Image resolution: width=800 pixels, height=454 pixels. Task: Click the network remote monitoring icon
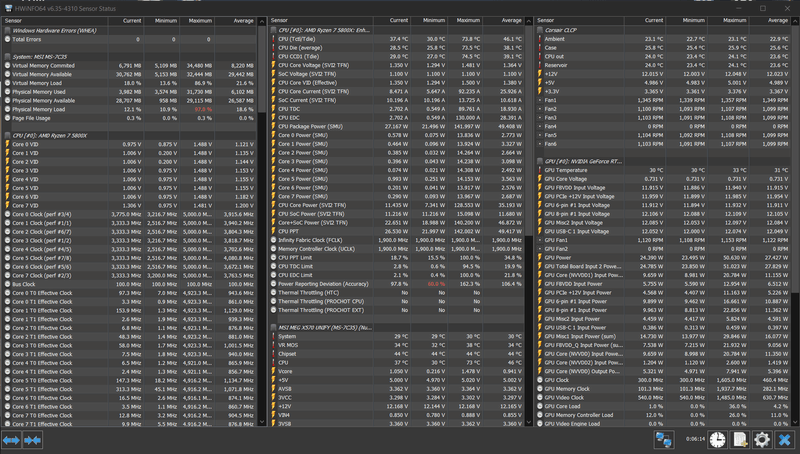(x=663, y=439)
